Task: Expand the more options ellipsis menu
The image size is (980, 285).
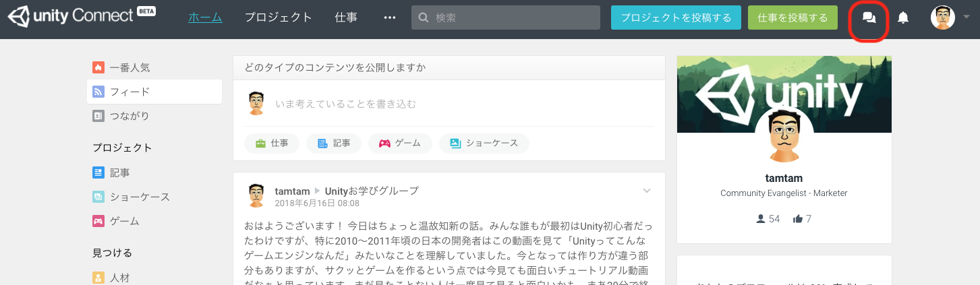Action: pos(389,18)
